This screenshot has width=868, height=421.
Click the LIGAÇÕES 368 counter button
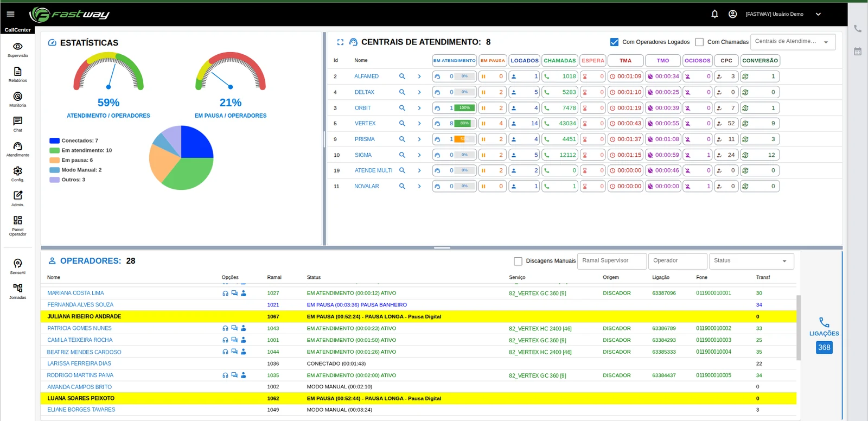[824, 336]
